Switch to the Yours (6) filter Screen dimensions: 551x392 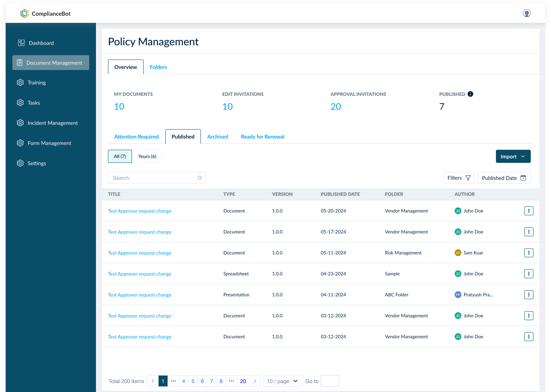coord(147,157)
